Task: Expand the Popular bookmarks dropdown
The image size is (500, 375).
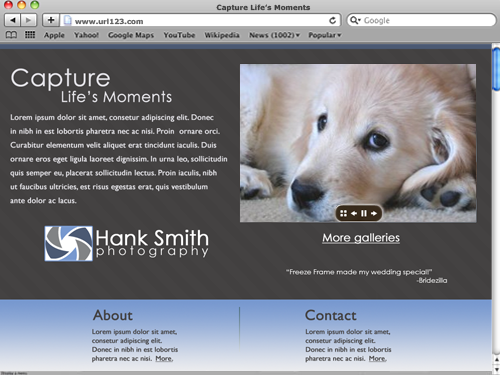Action: pos(325,35)
